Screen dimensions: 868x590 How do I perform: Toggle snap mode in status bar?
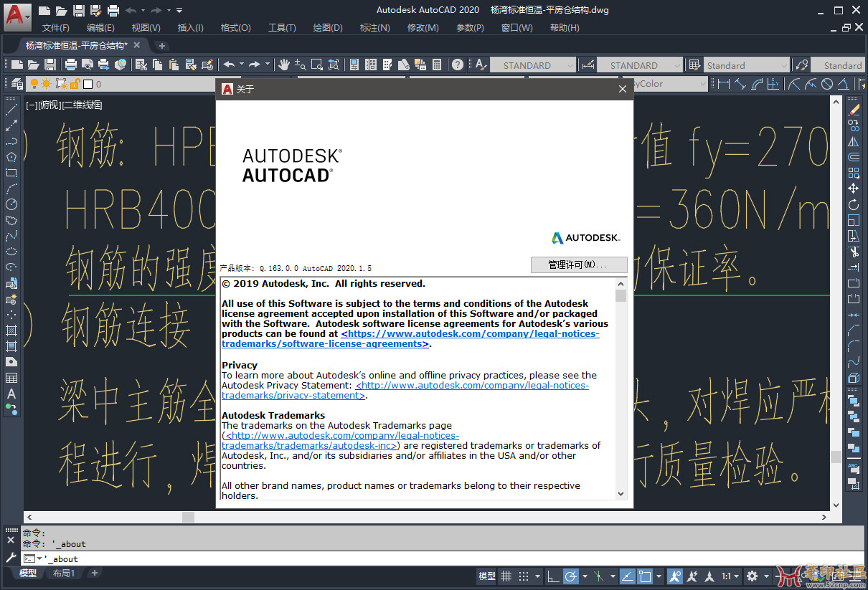524,576
